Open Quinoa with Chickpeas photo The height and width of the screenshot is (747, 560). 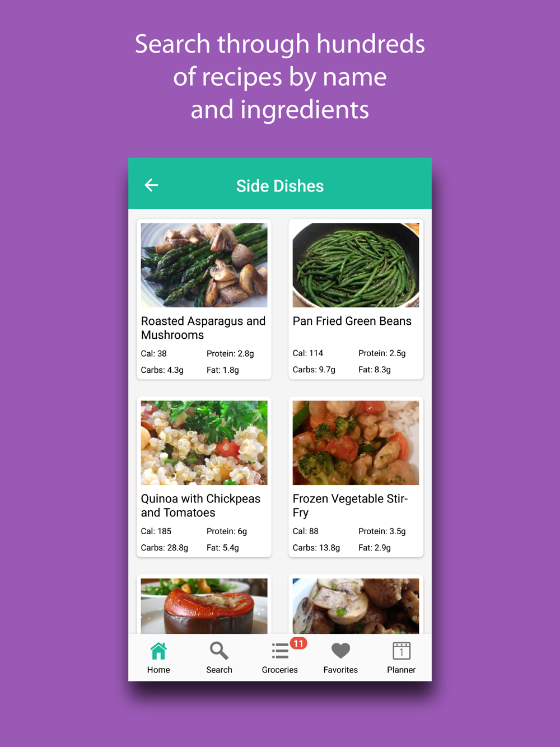click(x=204, y=442)
